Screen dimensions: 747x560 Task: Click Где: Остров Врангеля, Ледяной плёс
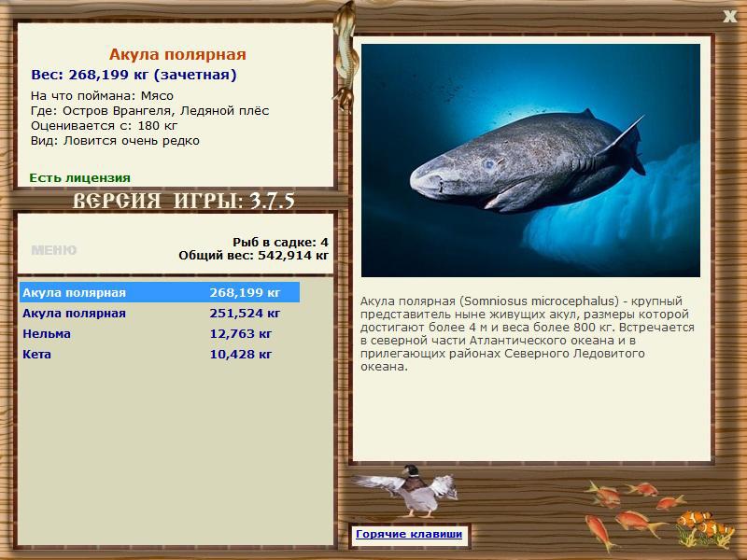click(x=149, y=111)
